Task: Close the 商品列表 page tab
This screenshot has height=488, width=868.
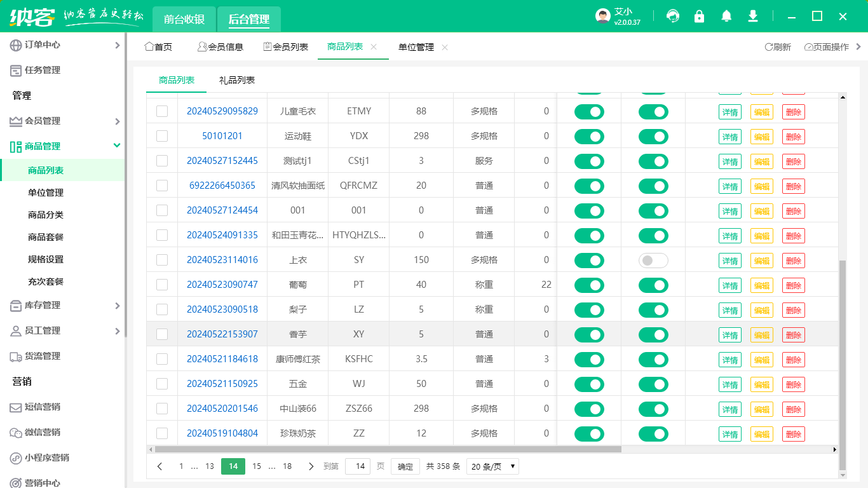Action: pyautogui.click(x=374, y=47)
